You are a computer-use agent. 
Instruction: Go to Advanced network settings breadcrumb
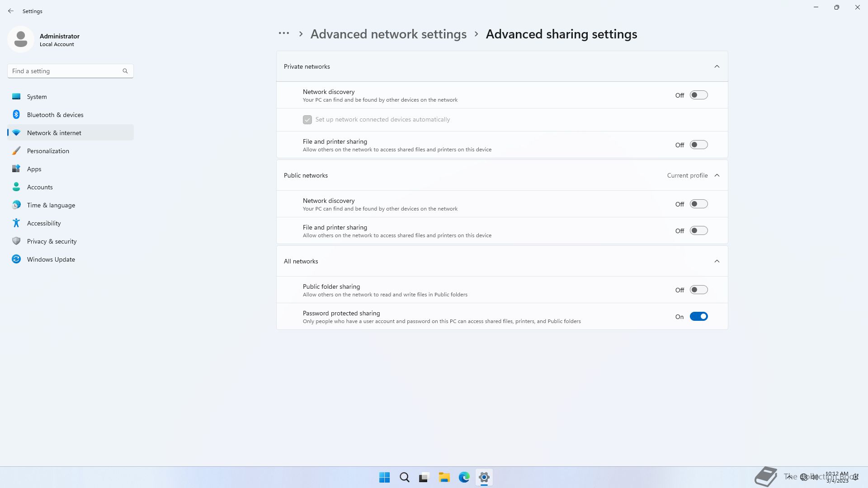tap(388, 34)
